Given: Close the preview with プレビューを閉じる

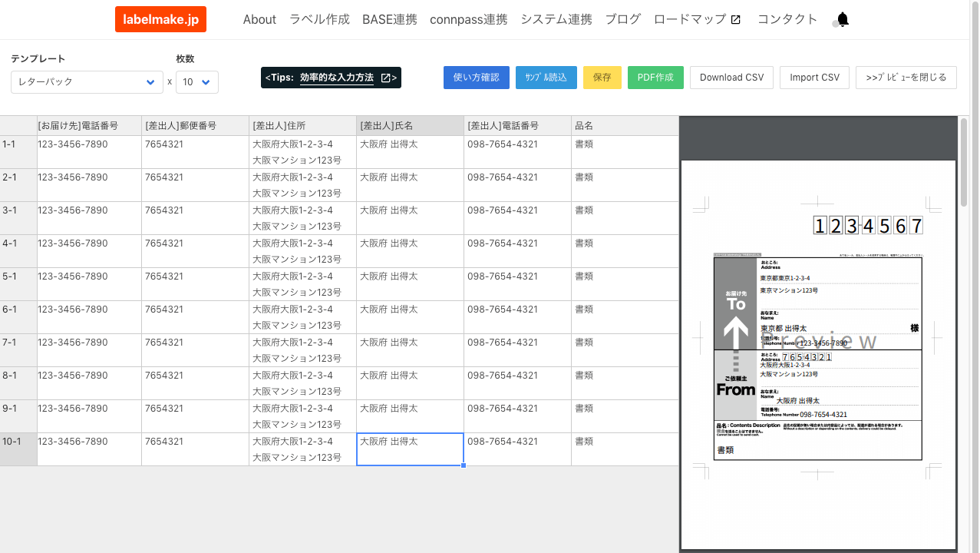Looking at the screenshot, I should click(906, 78).
